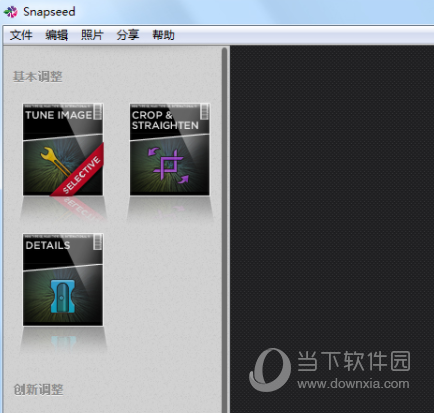Image resolution: width=434 pixels, height=413 pixels.
Task: Open the 分享 menu
Action: click(x=128, y=35)
